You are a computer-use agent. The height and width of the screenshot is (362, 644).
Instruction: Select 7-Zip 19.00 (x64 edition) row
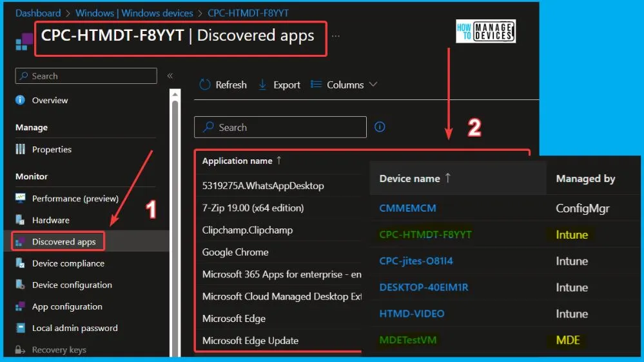point(253,208)
